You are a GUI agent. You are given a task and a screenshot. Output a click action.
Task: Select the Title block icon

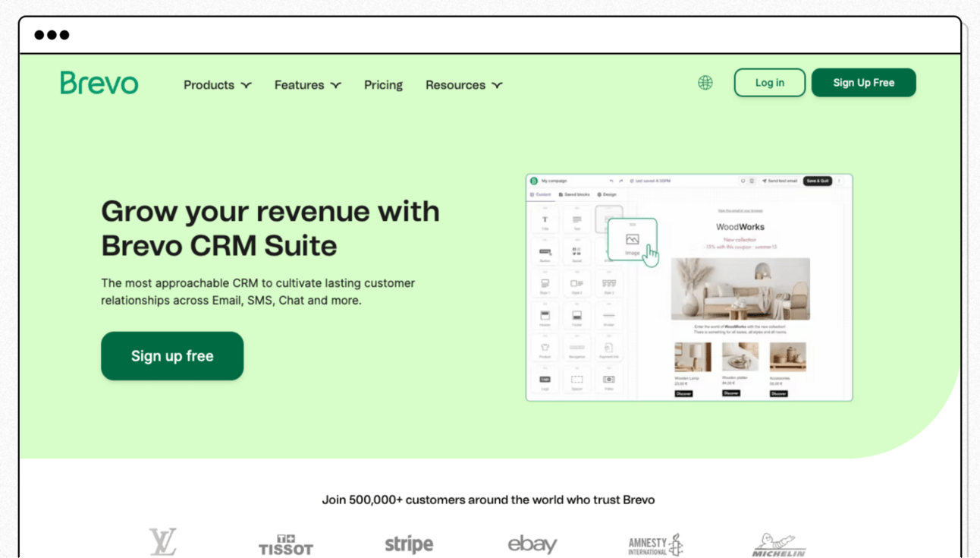[x=545, y=219]
